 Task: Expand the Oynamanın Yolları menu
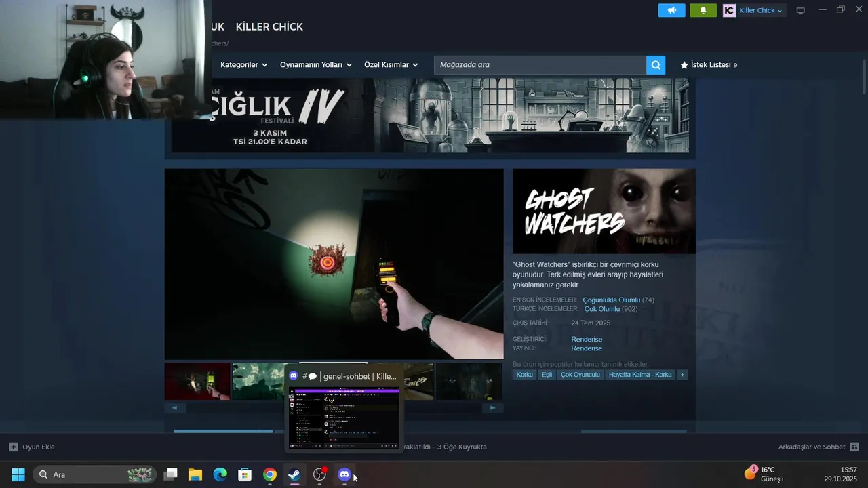[316, 65]
